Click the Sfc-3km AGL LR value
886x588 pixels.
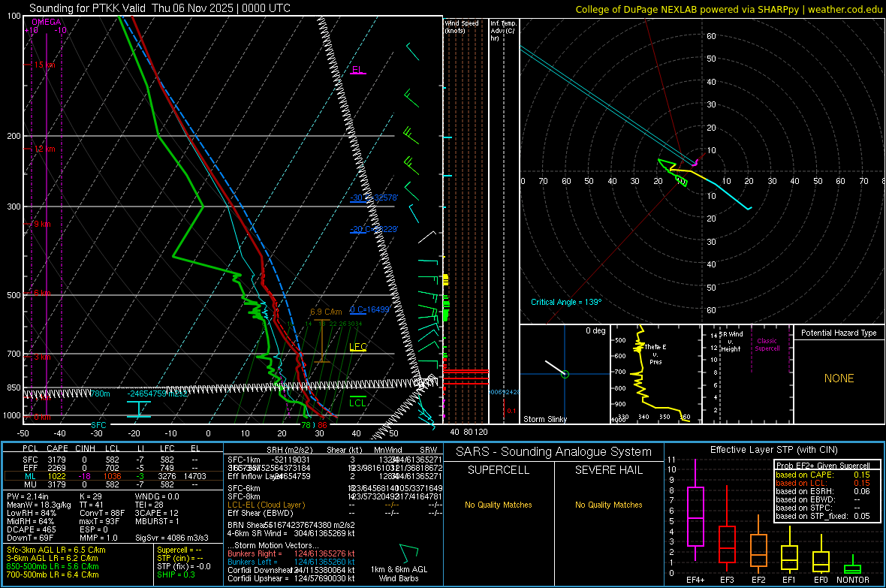click(x=56, y=550)
